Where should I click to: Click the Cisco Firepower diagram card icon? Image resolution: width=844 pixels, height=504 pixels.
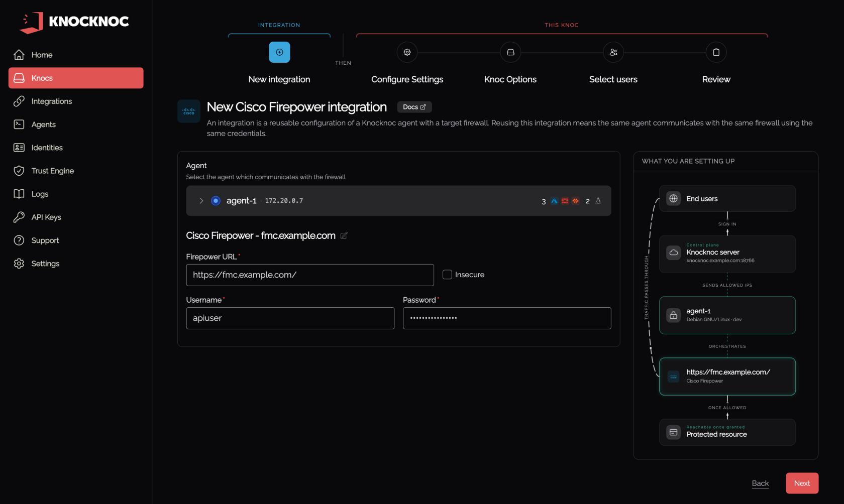click(x=674, y=376)
